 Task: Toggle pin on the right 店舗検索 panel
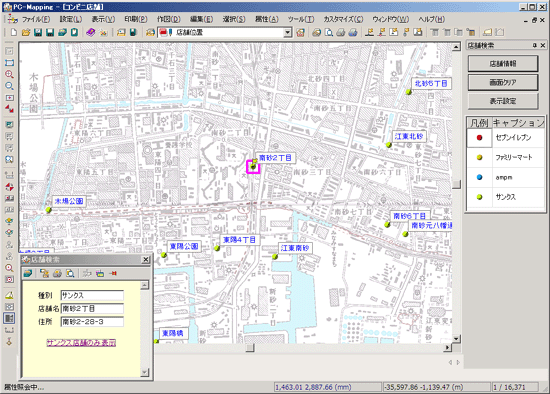click(535, 45)
